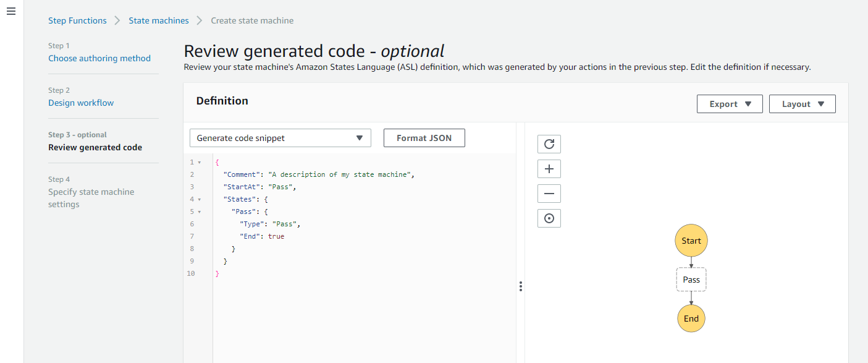Image resolution: width=868 pixels, height=363 pixels.
Task: Go to Step Functions breadcrumb
Action: tap(77, 20)
